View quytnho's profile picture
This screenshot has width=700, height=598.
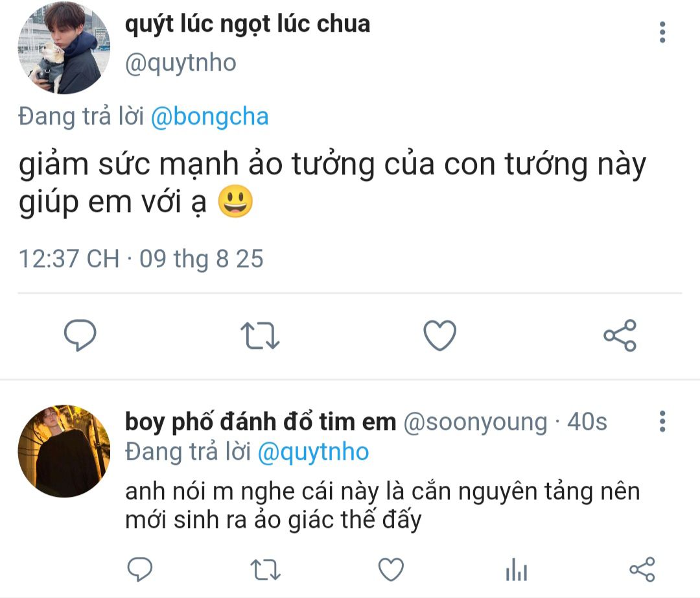point(64,48)
